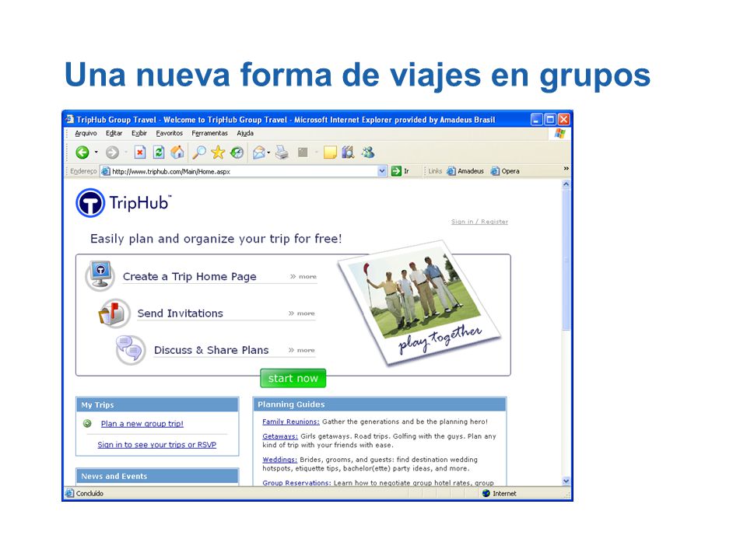Click the Concluído status bar text

click(x=89, y=493)
